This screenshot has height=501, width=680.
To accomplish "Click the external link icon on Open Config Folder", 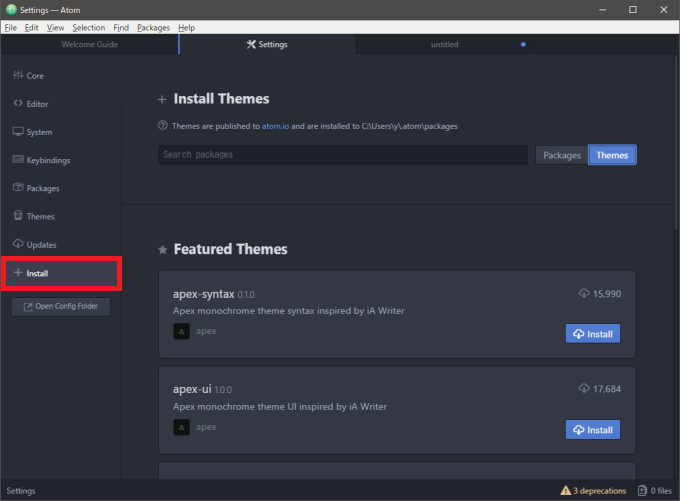I will (28, 307).
